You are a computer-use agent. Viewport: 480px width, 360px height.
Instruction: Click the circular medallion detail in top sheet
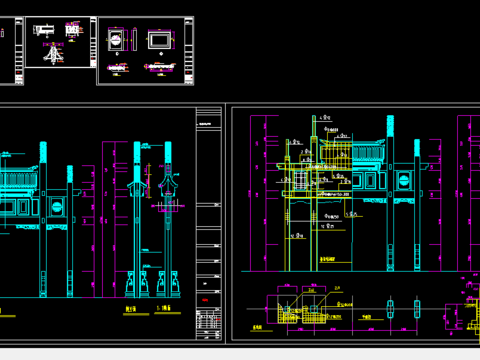tap(115, 40)
